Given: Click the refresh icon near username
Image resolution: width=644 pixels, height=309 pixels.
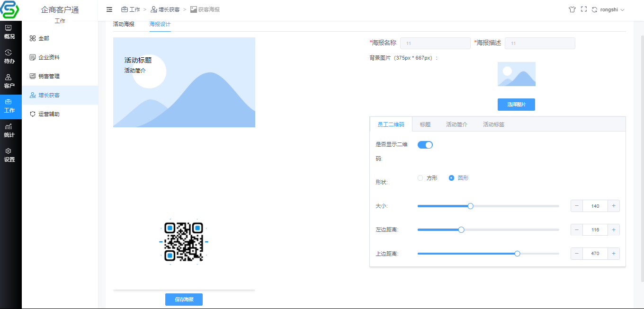Looking at the screenshot, I should click(x=594, y=9).
